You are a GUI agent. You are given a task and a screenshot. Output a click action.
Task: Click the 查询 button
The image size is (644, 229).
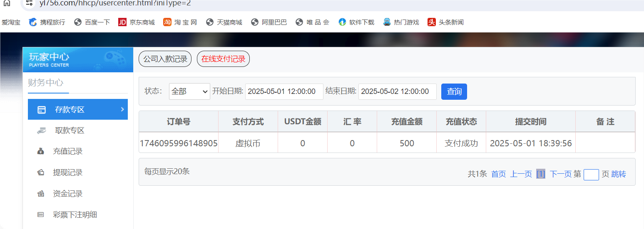coord(454,91)
